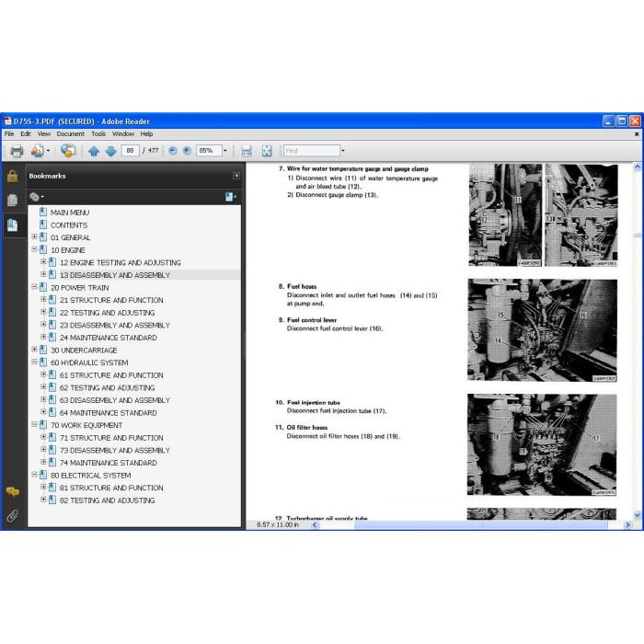Collapse the 60 HYDRAULIC SYSTEM bookmark
The height and width of the screenshot is (644, 644).
35,362
